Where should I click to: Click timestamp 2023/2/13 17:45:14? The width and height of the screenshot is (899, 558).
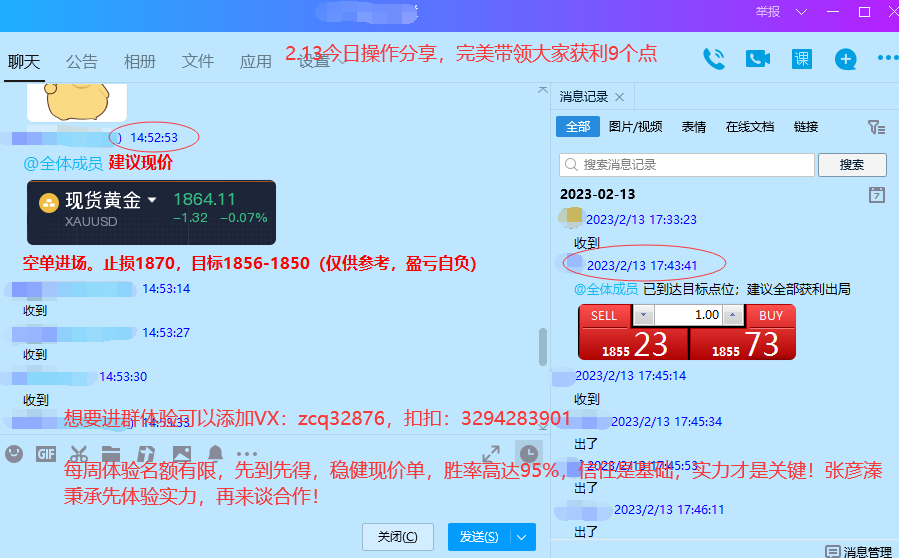[x=630, y=376]
